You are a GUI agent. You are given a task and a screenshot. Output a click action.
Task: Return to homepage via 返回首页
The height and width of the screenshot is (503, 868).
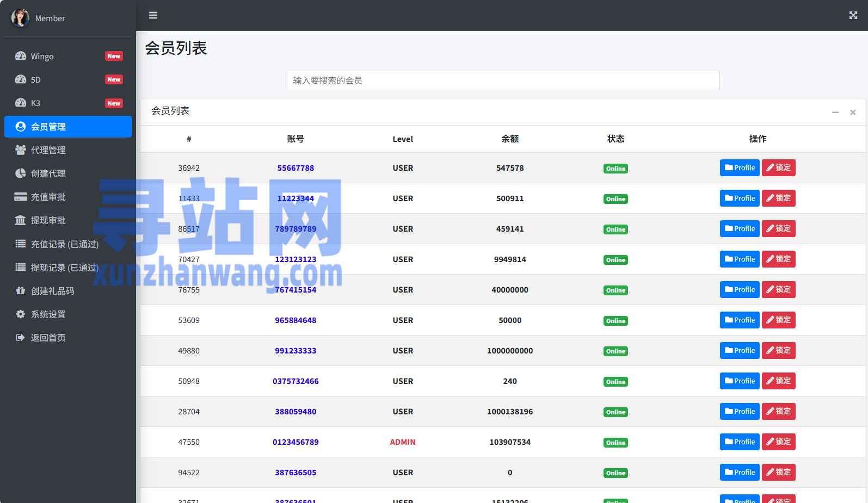[48, 338]
